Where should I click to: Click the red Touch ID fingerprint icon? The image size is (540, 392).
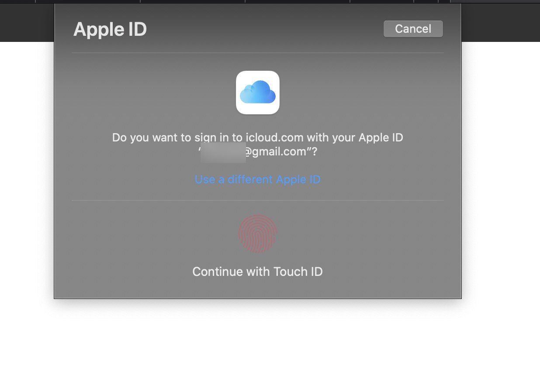(258, 234)
